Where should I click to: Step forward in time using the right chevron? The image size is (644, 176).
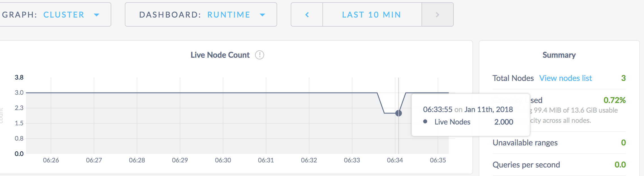click(x=437, y=15)
